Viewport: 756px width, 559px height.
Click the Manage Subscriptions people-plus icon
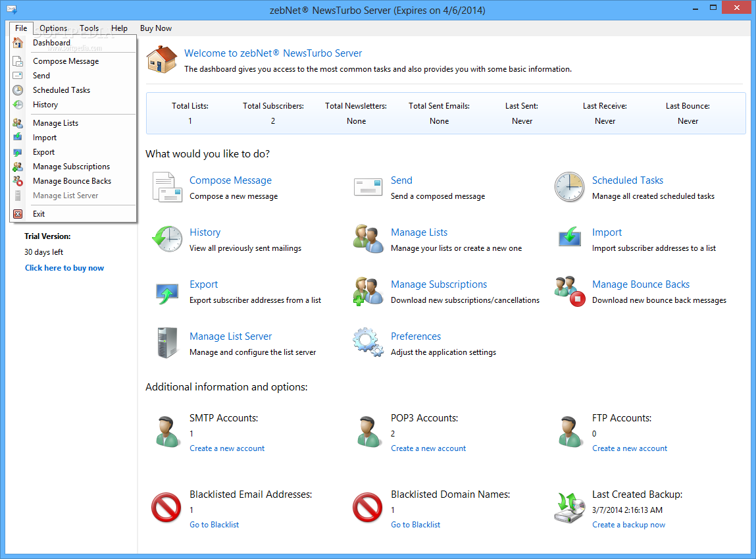tap(368, 291)
